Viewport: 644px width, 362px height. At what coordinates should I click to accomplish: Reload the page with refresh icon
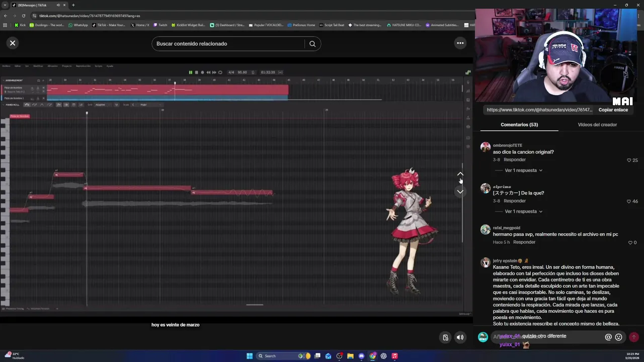[23, 16]
